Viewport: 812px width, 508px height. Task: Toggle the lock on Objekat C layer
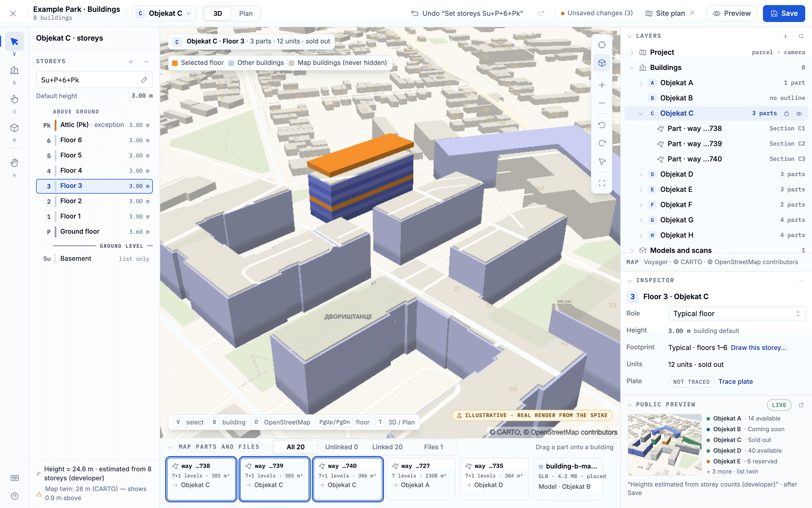[786, 113]
